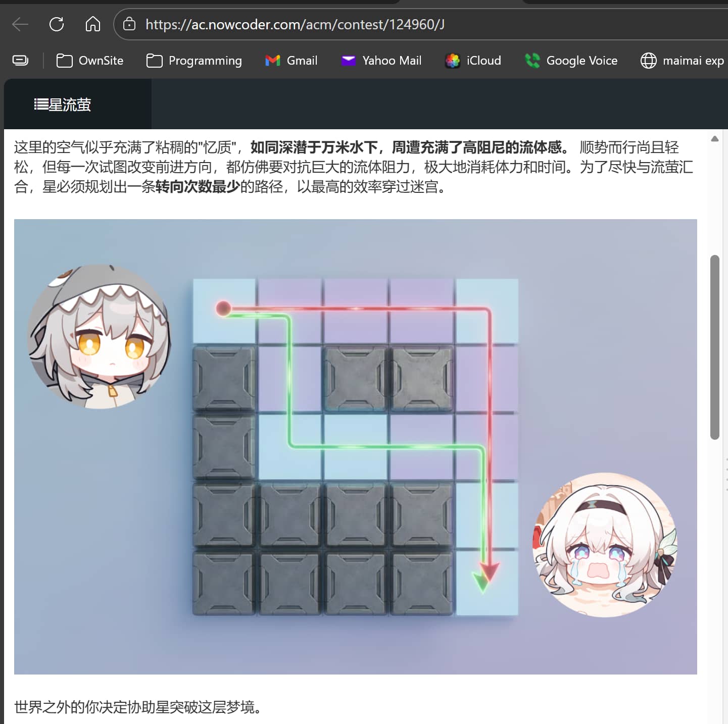The height and width of the screenshot is (724, 728).
Task: Expand the OwnSite bookmarks folder
Action: point(90,61)
